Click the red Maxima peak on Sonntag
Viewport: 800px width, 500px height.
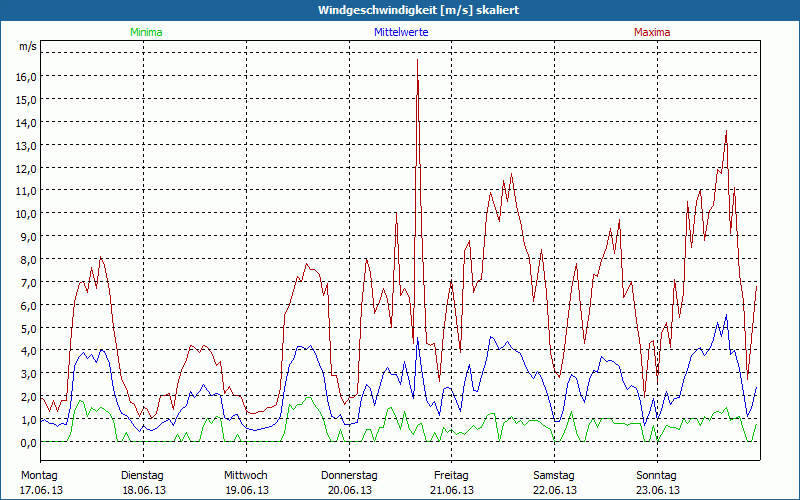click(727, 131)
